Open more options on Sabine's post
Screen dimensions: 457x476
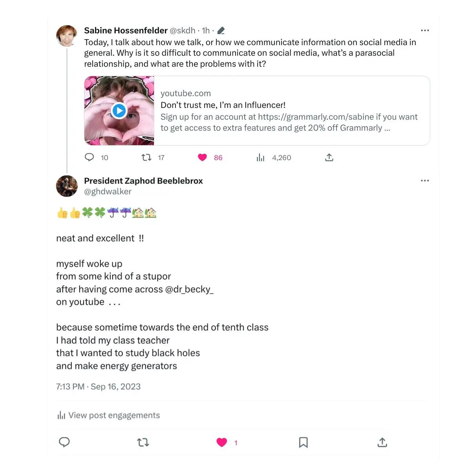tap(425, 30)
